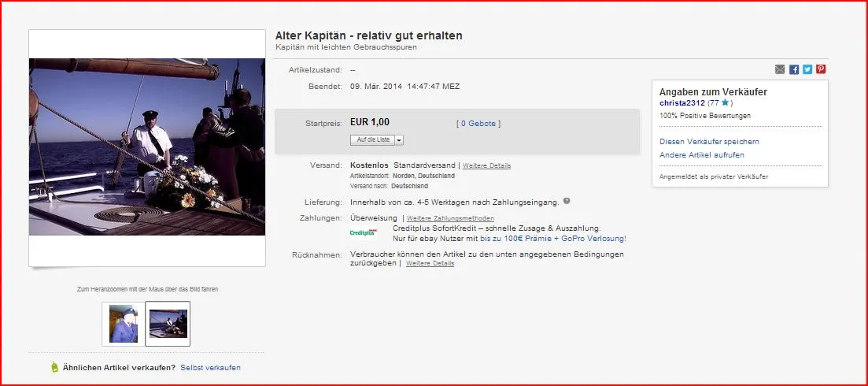Click the Creditplus logo
Image resolution: width=868 pixels, height=386 pixels.
(364, 233)
